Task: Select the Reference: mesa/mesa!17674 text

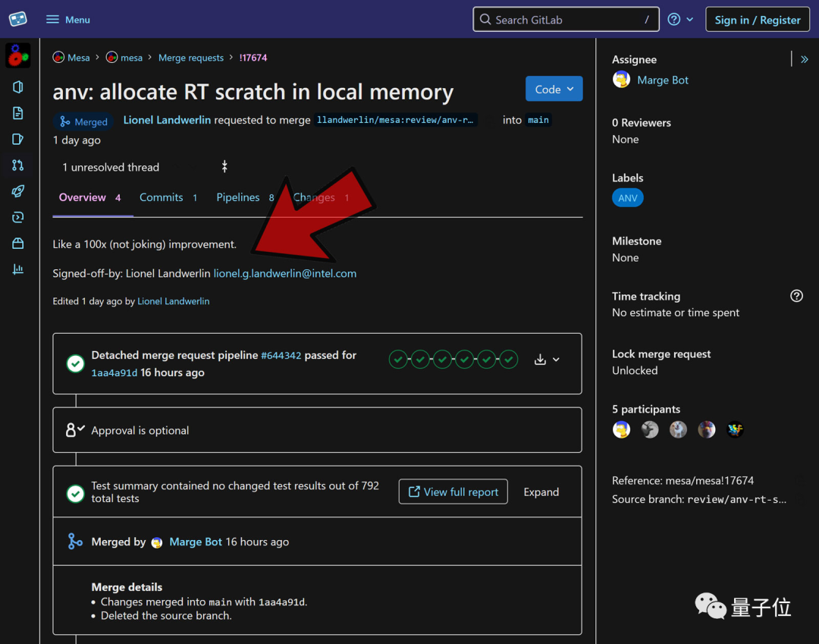Action: pos(682,480)
